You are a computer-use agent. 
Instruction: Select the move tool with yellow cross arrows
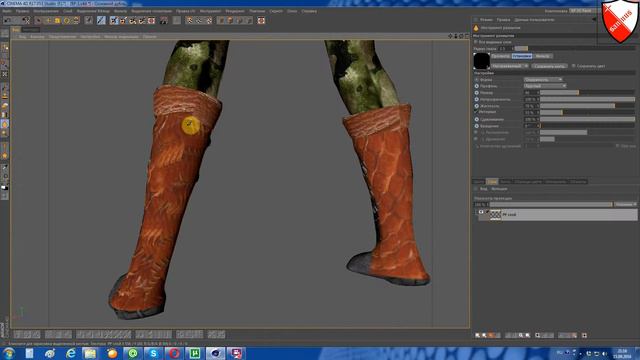pyautogui.click(x=48, y=20)
